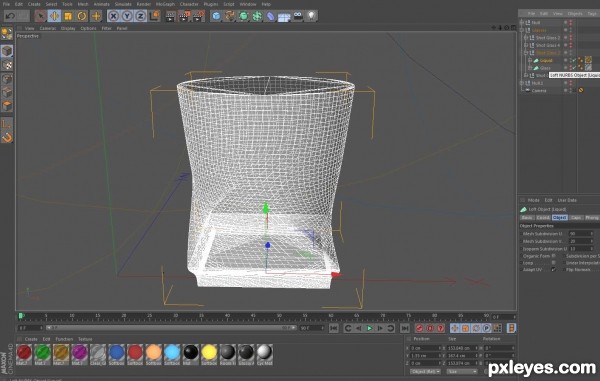The height and width of the screenshot is (381, 600).
Task: Activate the Rotate tool in the top toolbar
Action: point(82,16)
